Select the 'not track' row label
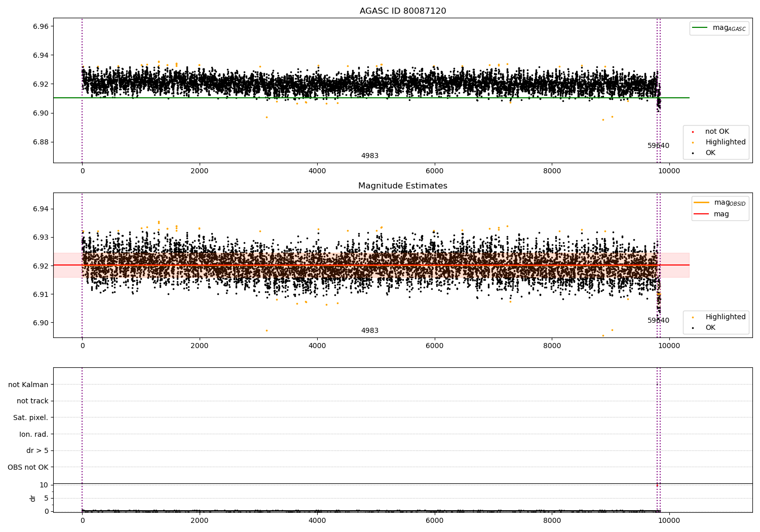 tap(32, 401)
